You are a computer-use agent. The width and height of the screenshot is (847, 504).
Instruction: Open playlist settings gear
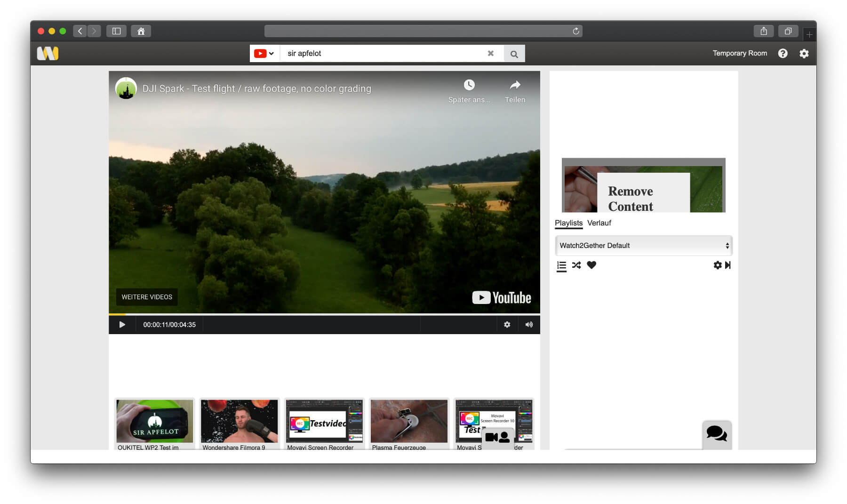pos(717,265)
